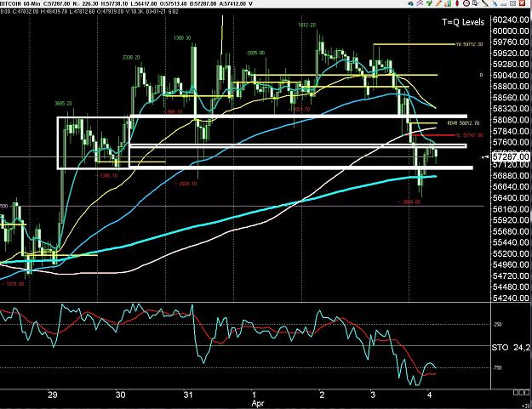Select the black diagonal line tool
Image resolution: width=532 pixels, height=409 pixels.
pyautogui.click(x=485, y=3)
